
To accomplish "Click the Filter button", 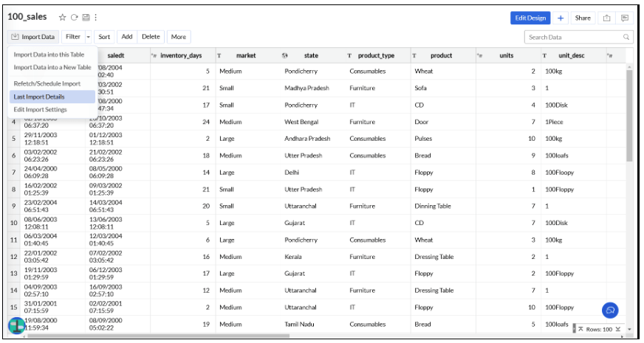I will 73,37.
